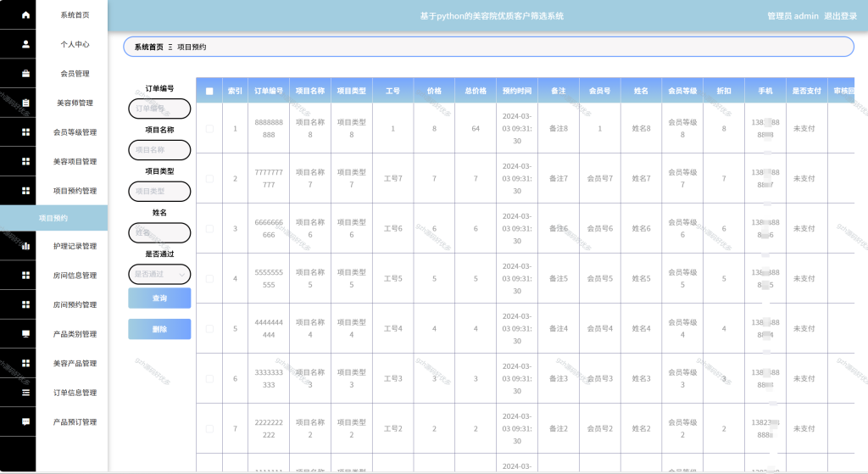
Task: Check the row with order 5555555555
Action: pos(209,278)
